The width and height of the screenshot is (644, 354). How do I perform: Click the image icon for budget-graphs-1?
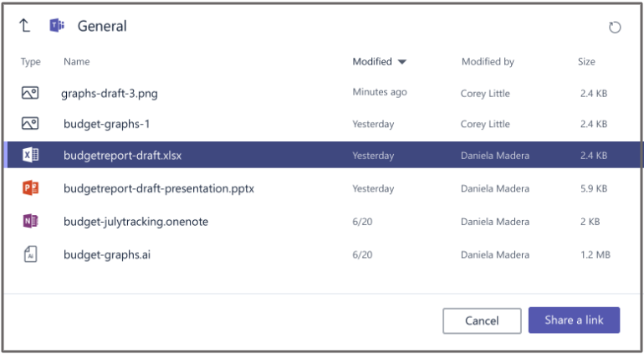[x=30, y=124]
